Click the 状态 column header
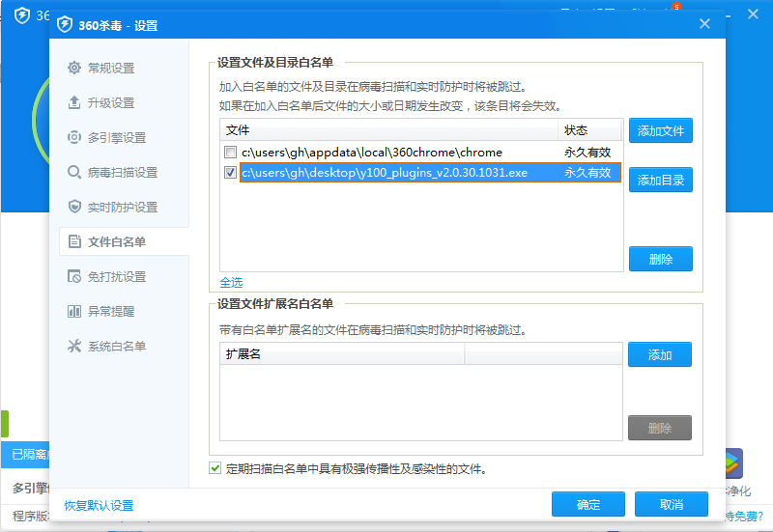Viewport: 773px width, 532px height. pyautogui.click(x=576, y=130)
